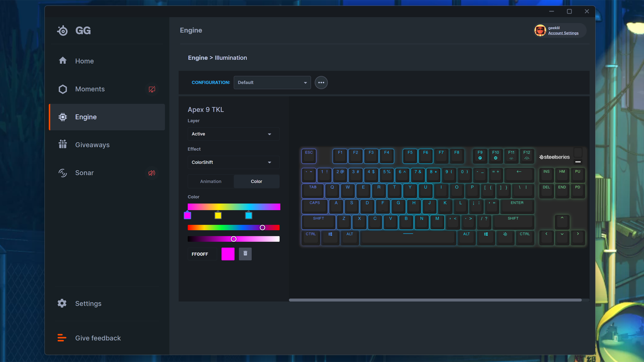Select the up arrow key
The image size is (644, 362).
562,222
